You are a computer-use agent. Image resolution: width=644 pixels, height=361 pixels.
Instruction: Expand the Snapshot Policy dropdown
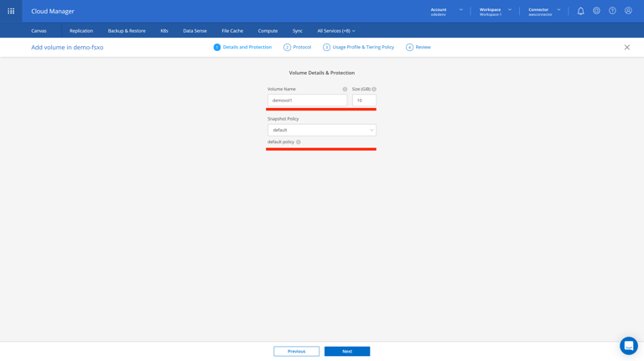tap(322, 130)
